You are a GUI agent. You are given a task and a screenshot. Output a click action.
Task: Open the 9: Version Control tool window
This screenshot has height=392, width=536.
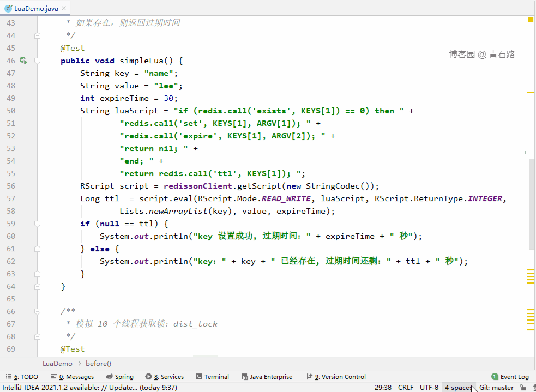[x=336, y=377]
